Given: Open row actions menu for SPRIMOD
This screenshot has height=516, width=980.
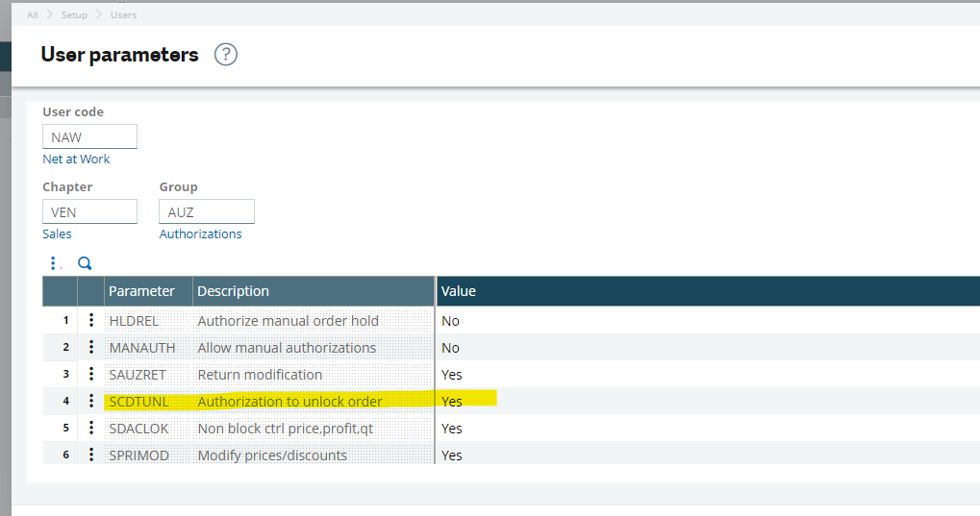Looking at the screenshot, I should click(x=91, y=455).
